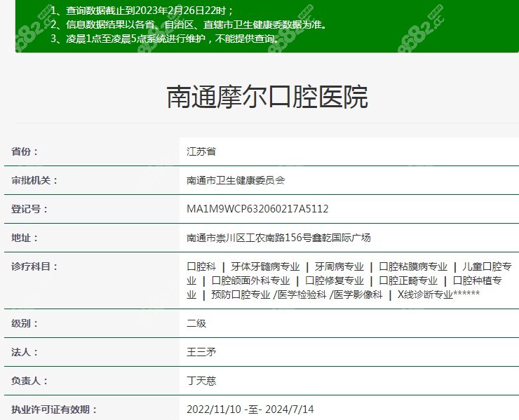Image resolution: width=519 pixels, height=420 pixels.
Task: Select the 诊疗科目 label
Action: pos(35,266)
